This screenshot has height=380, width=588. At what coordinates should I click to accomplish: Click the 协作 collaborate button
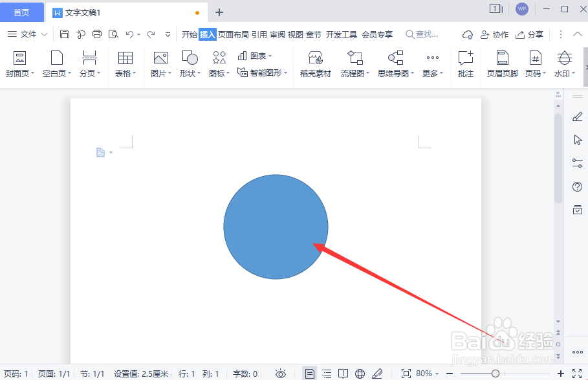point(495,34)
